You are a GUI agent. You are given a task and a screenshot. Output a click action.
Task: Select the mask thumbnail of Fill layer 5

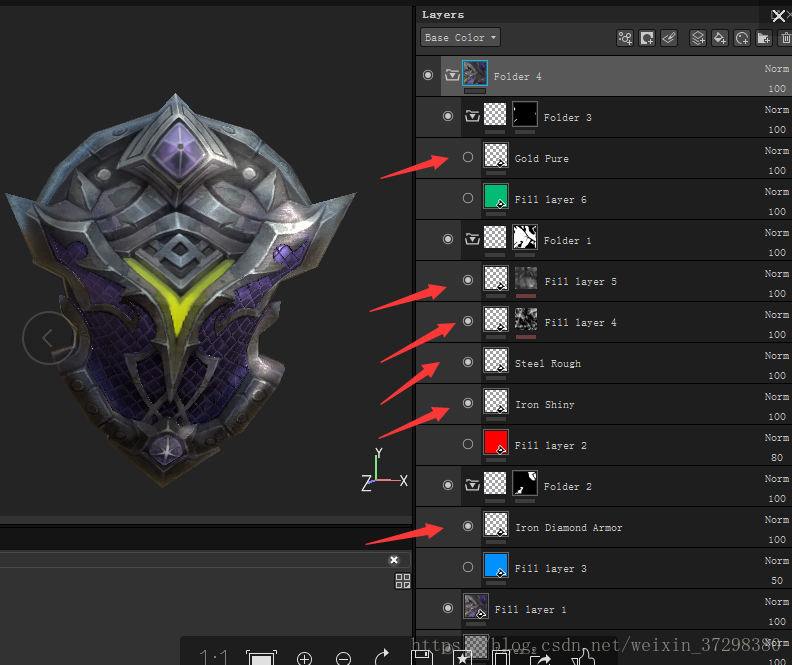pyautogui.click(x=526, y=278)
